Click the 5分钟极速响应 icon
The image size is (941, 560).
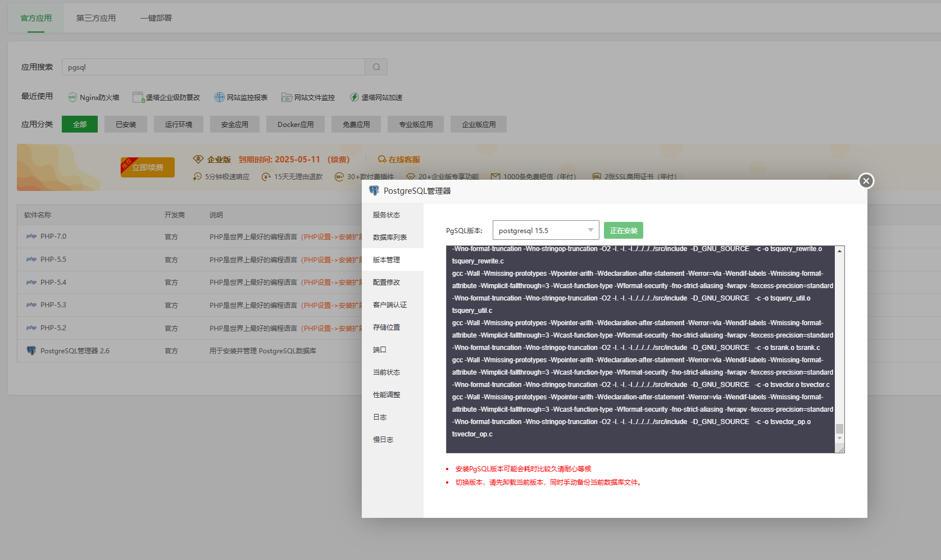pos(197,176)
